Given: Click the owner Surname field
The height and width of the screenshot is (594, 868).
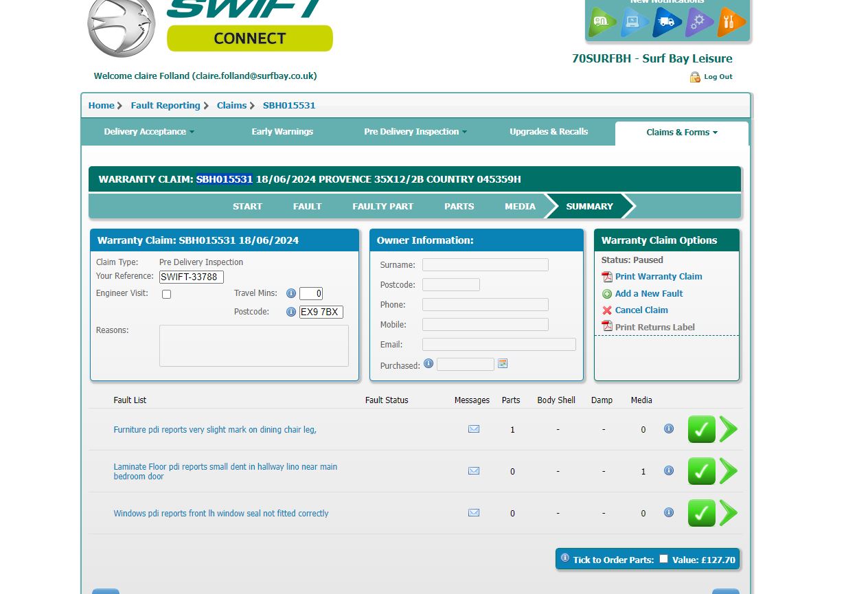Looking at the screenshot, I should click(x=486, y=265).
